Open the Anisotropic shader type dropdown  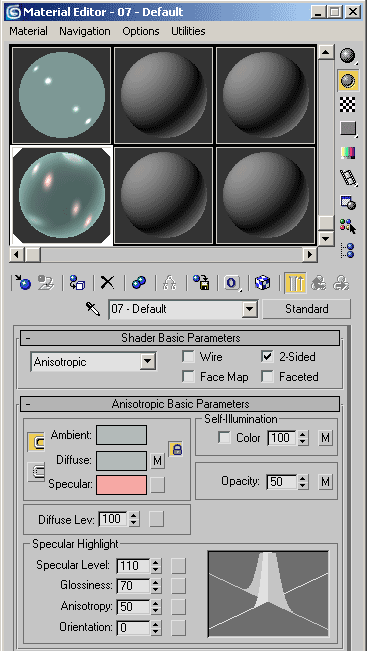(147, 362)
